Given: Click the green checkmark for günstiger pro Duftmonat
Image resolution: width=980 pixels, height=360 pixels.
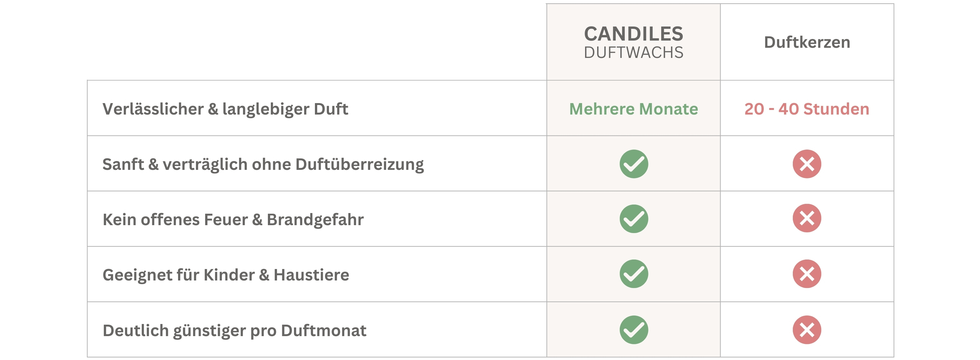Looking at the screenshot, I should click(x=633, y=330).
